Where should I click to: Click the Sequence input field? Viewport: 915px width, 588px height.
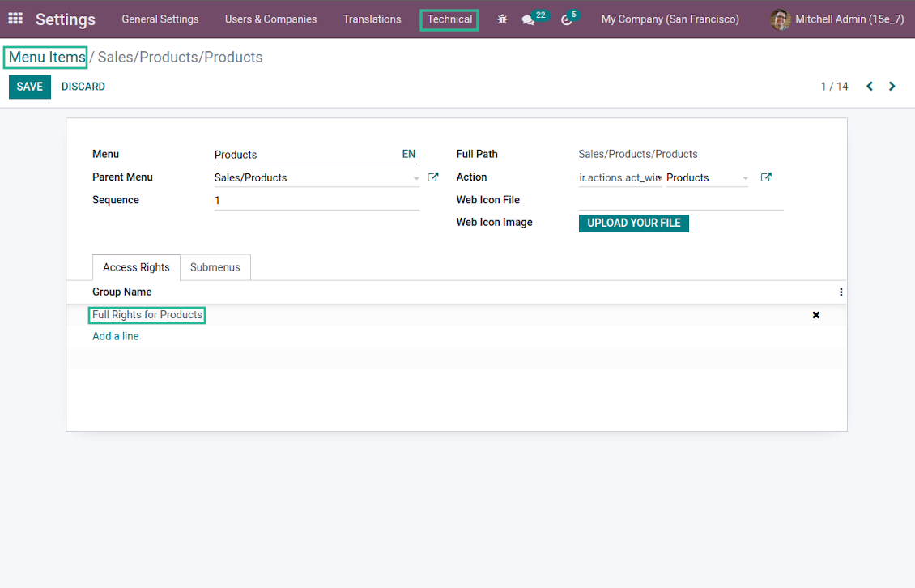[317, 200]
